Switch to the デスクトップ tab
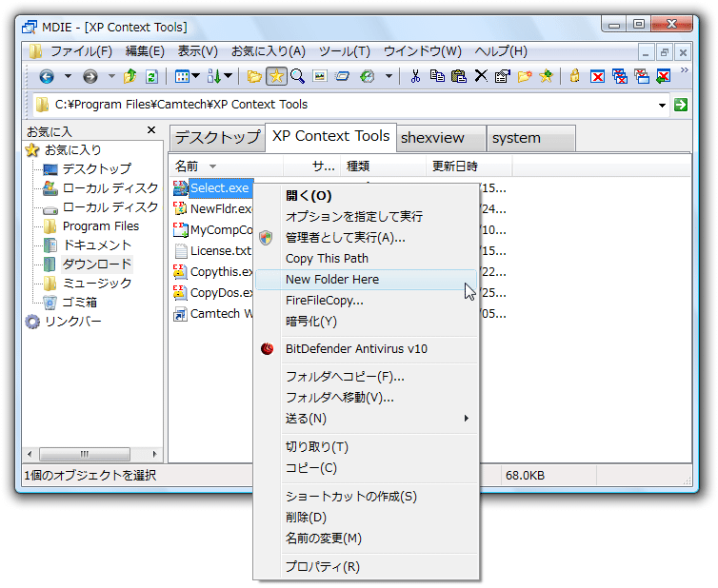 (x=217, y=137)
